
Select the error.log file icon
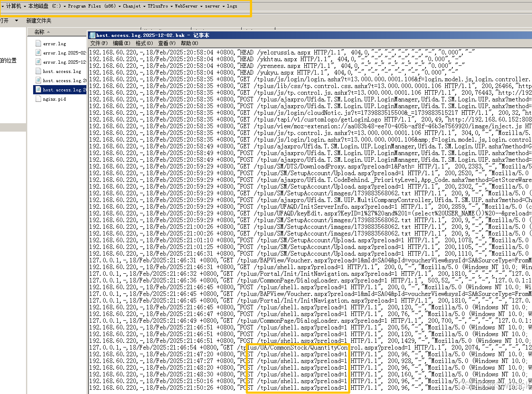pos(39,43)
